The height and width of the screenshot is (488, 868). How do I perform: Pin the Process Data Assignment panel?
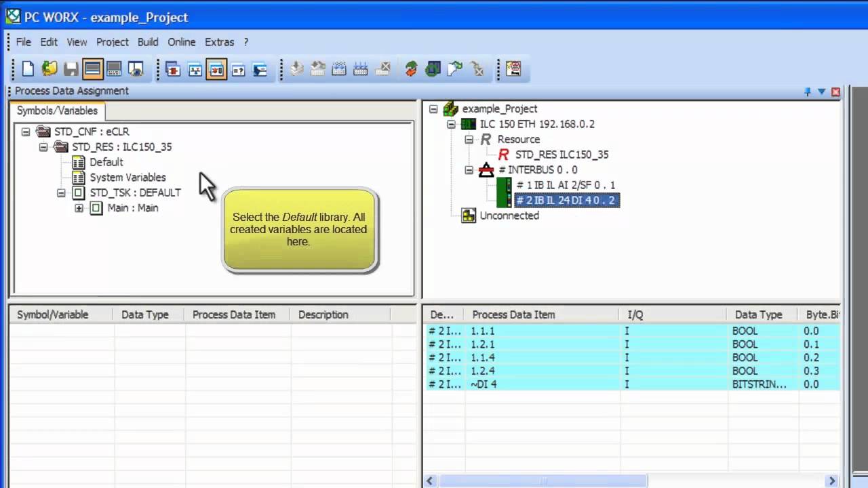click(x=808, y=91)
